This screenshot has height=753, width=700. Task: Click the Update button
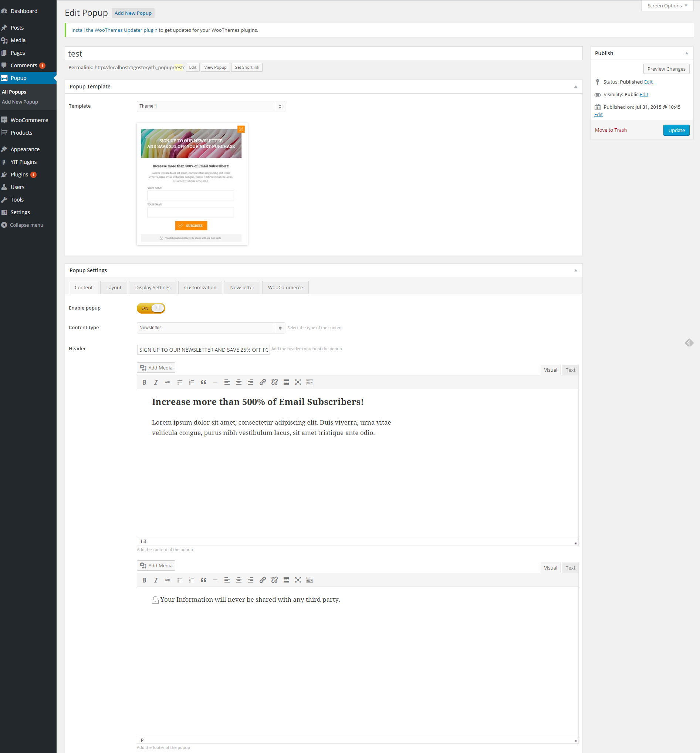pos(676,130)
